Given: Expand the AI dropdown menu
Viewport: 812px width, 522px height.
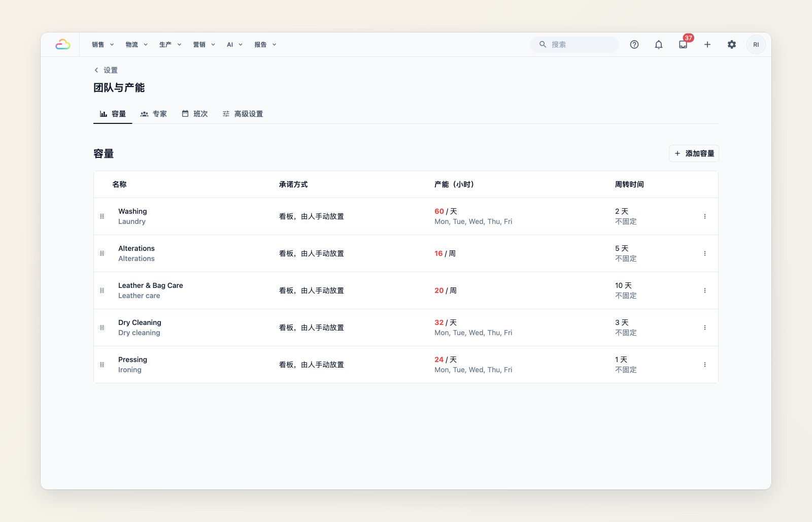Looking at the screenshot, I should pyautogui.click(x=234, y=45).
